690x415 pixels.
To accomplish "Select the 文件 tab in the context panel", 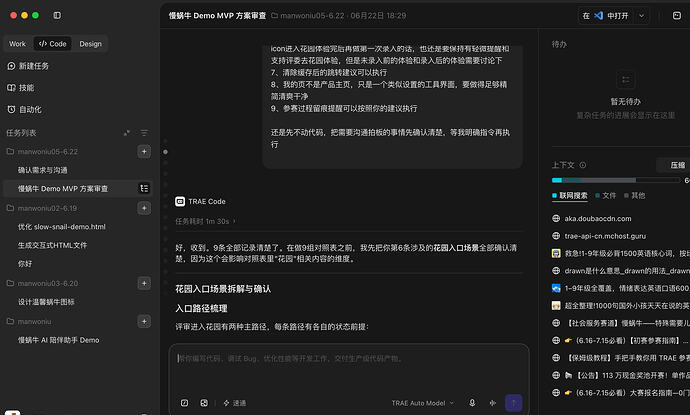I will tap(606, 195).
